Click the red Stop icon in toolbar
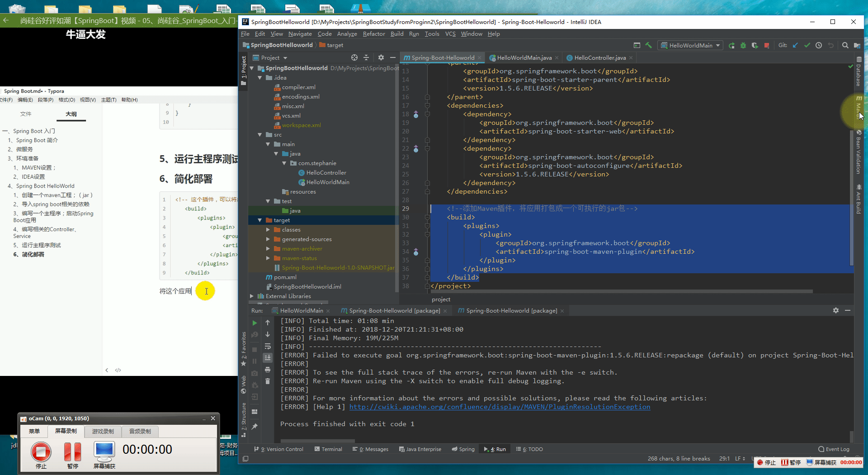This screenshot has width=868, height=475. coord(767,45)
